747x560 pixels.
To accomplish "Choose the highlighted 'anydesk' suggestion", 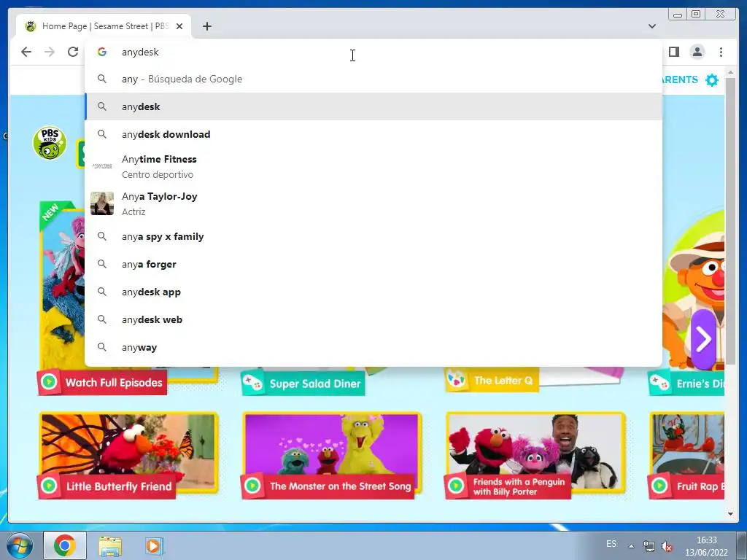I will (x=373, y=106).
